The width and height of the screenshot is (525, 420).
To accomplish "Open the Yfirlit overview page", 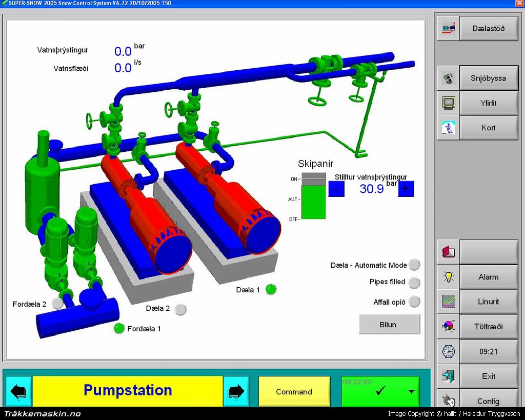I will tap(488, 103).
